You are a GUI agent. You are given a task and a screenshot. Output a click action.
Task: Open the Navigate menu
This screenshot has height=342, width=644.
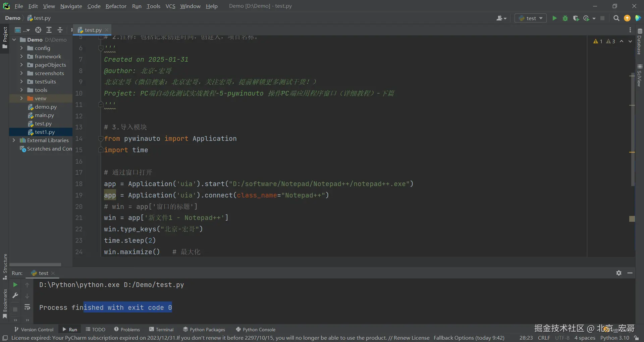pos(71,6)
